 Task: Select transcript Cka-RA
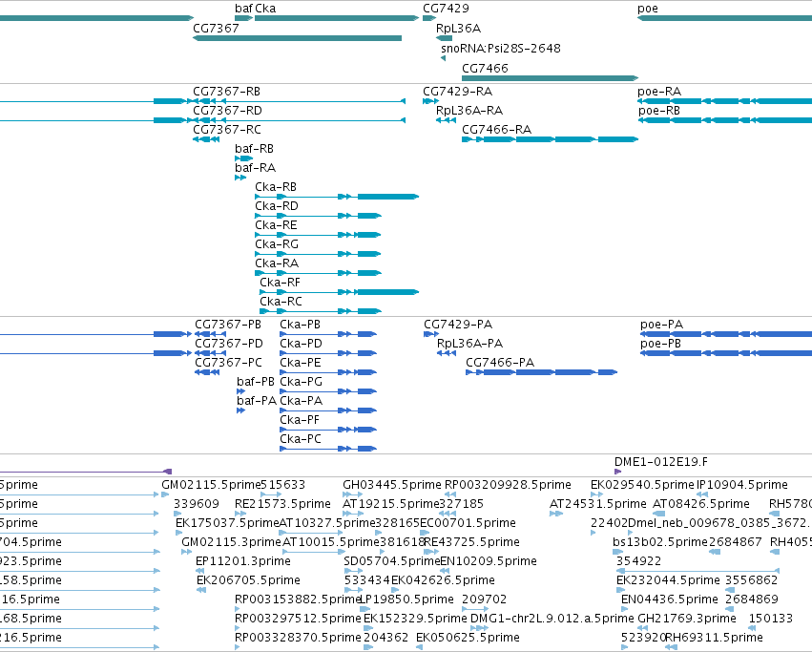point(277,263)
